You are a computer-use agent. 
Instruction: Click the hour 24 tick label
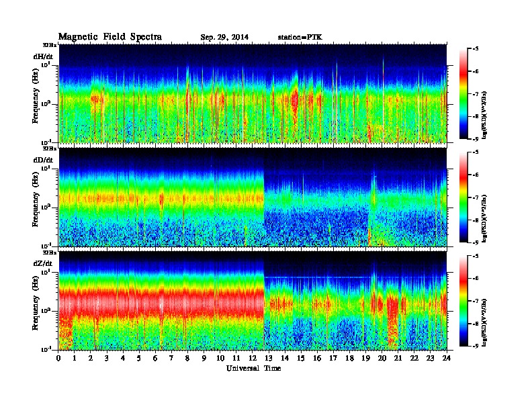click(x=447, y=358)
